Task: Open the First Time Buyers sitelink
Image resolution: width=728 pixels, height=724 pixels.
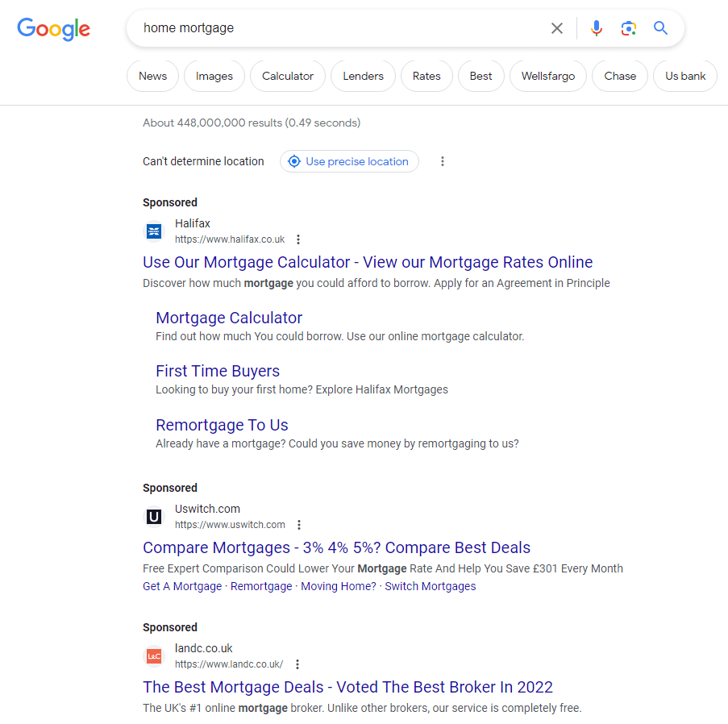Action: [x=218, y=372]
